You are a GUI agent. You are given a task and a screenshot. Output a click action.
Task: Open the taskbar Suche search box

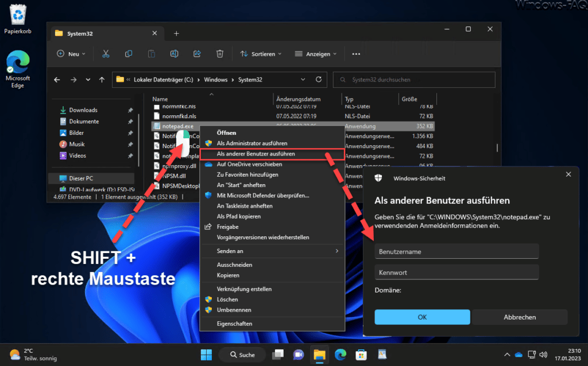(x=242, y=355)
